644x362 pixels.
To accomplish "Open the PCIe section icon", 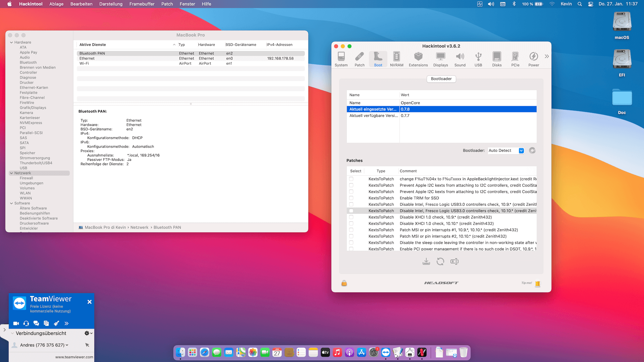I will 515,59.
